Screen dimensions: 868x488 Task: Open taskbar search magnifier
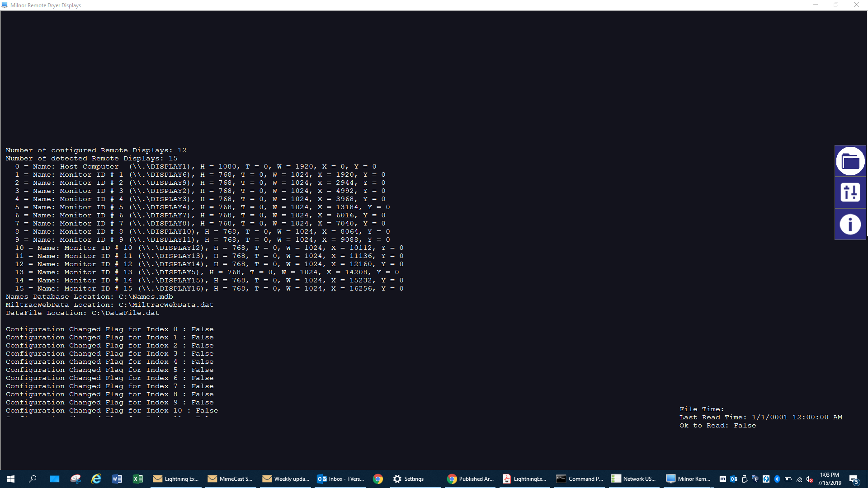pyautogui.click(x=33, y=479)
